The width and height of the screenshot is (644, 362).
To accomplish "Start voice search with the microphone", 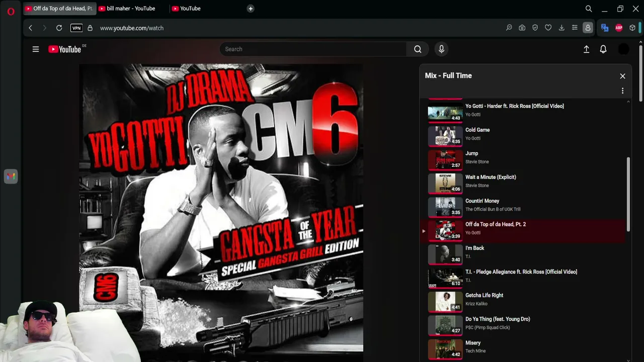I will 441,49.
